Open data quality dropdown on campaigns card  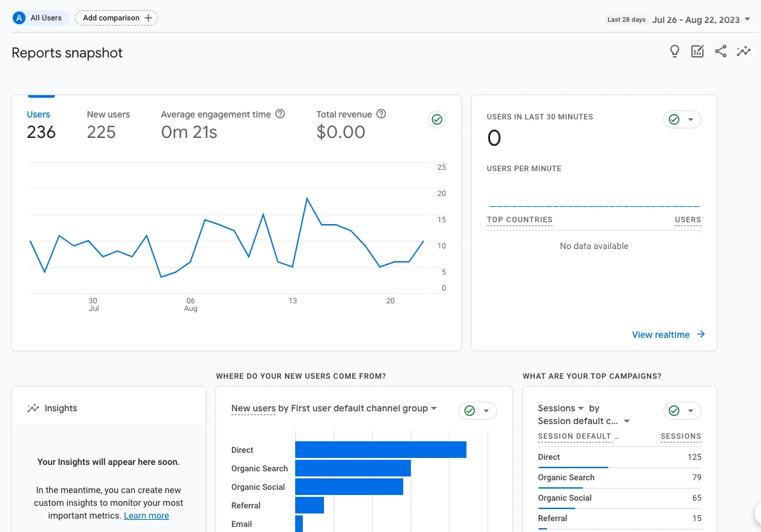pyautogui.click(x=690, y=411)
